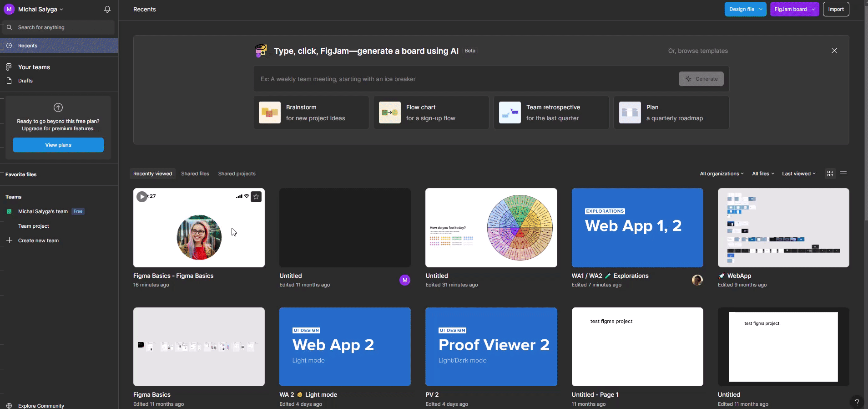Click the Import button

point(836,9)
